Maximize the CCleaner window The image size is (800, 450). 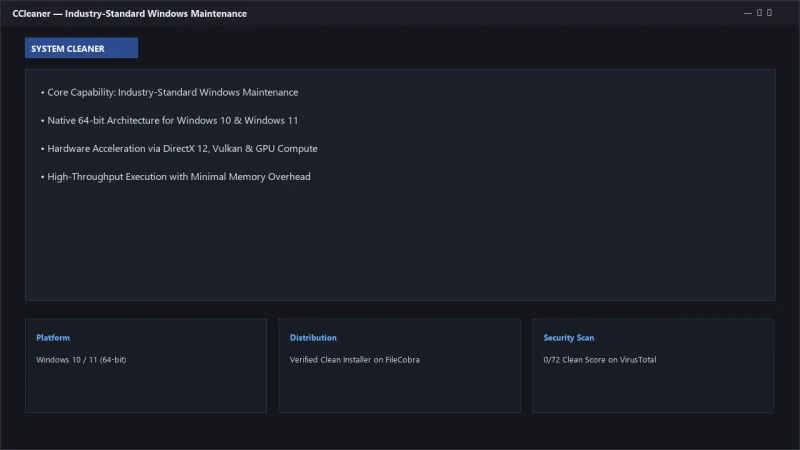(759, 13)
